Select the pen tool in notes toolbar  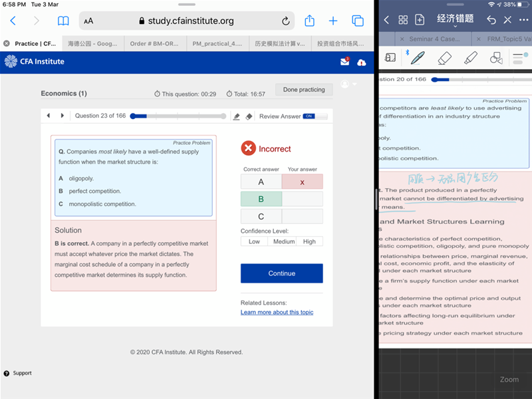click(x=418, y=58)
